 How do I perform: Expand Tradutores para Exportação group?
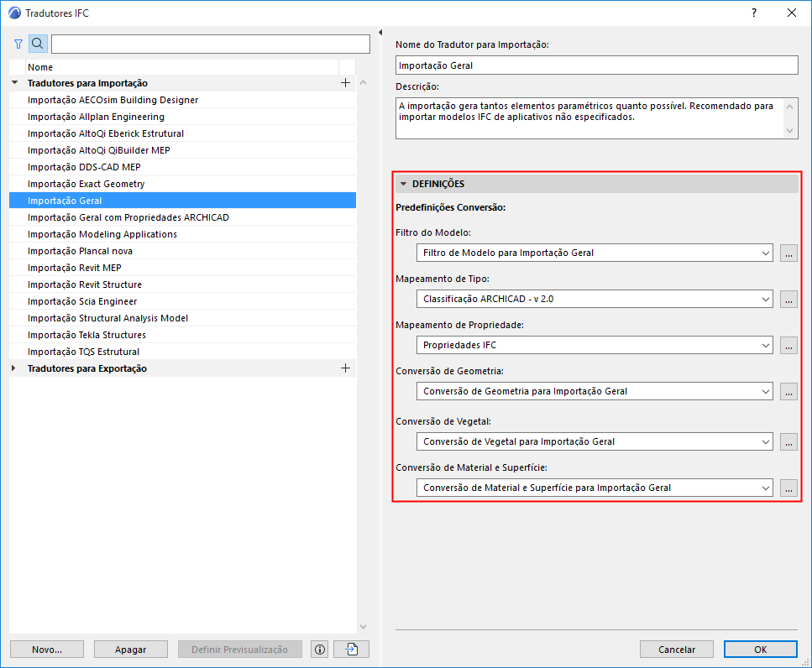[14, 368]
